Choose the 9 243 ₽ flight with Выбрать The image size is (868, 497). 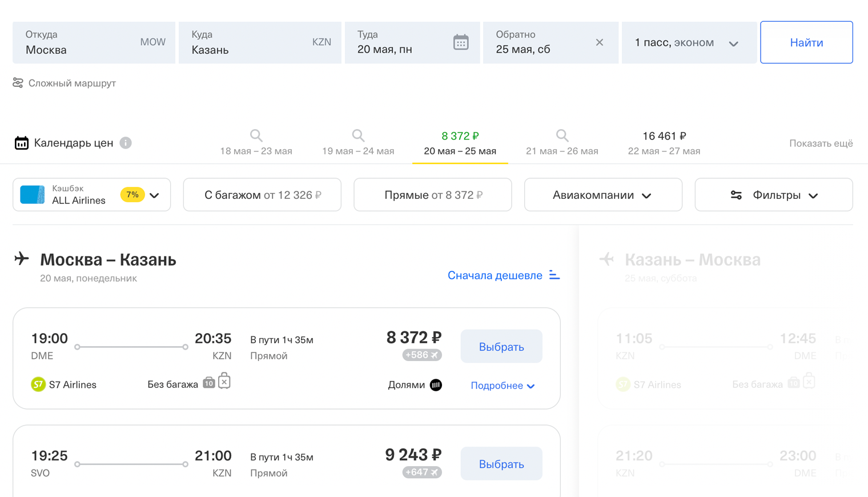(x=501, y=464)
